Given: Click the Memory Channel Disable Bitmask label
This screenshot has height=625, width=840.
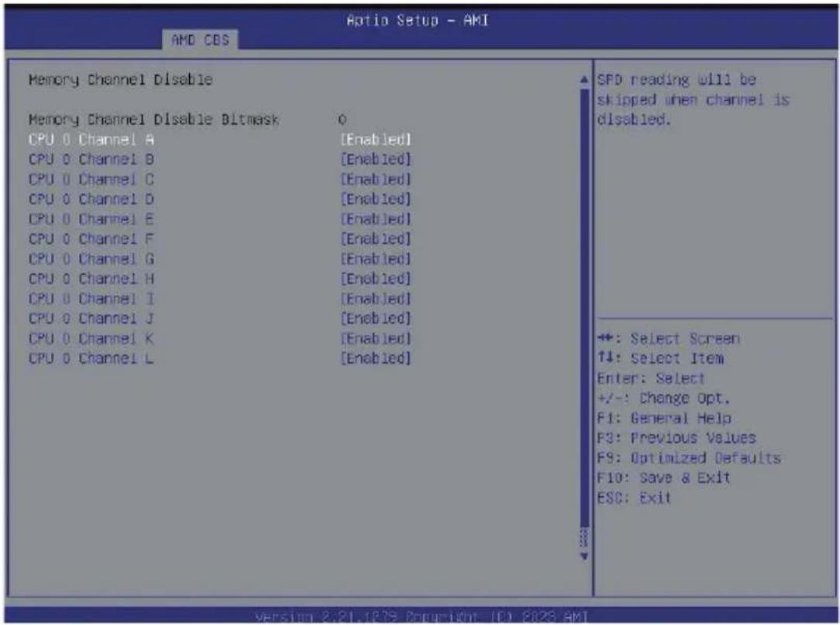Looking at the screenshot, I should [x=153, y=119].
